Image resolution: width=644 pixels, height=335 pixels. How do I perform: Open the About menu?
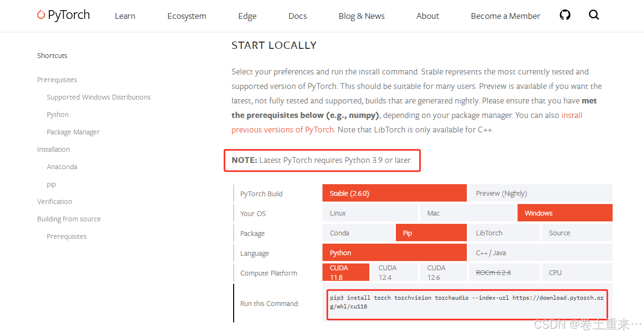coord(428,16)
